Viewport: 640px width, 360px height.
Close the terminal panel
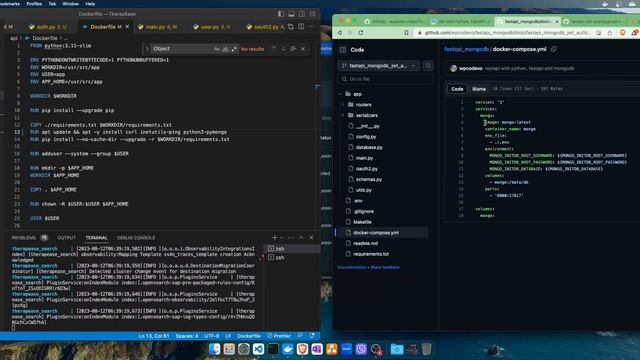point(311,238)
